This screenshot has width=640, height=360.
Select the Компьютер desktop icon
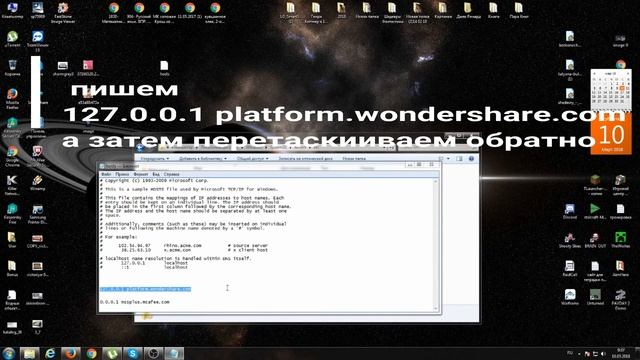[x=12, y=10]
